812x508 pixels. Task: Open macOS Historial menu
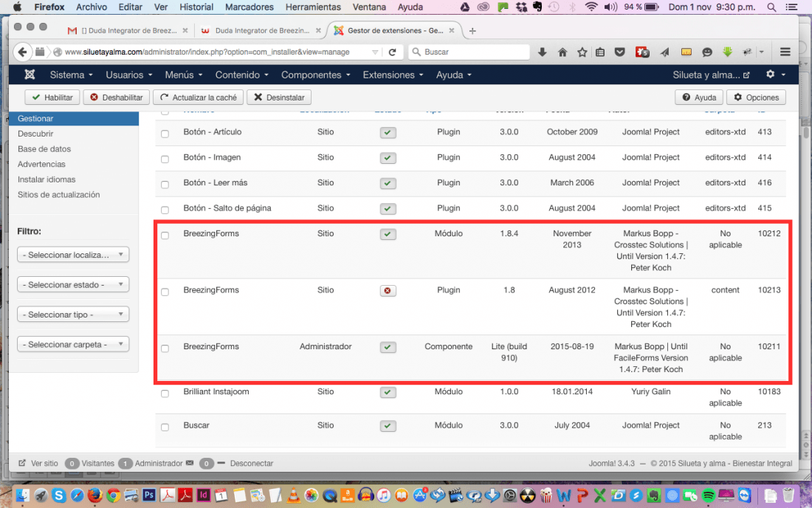196,7
